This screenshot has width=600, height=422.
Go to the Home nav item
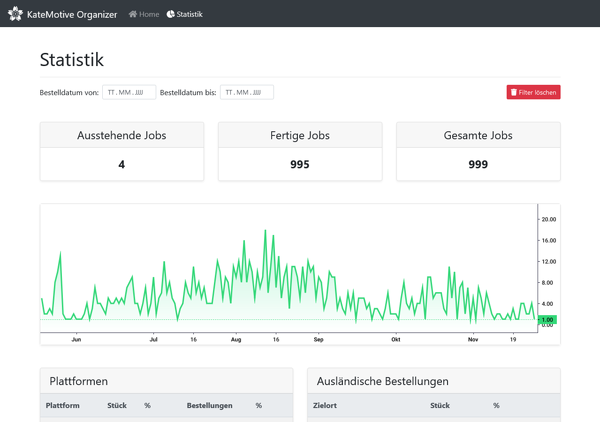(144, 14)
